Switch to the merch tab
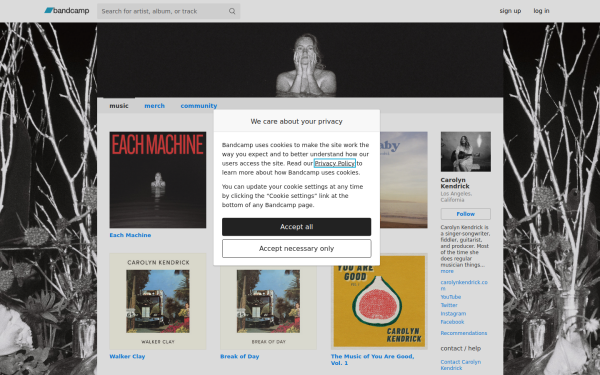The width and height of the screenshot is (600, 375). pos(155,106)
